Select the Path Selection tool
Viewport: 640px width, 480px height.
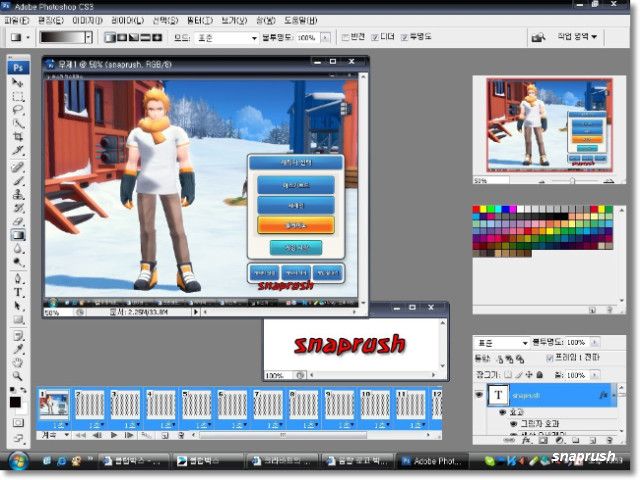pyautogui.click(x=18, y=306)
